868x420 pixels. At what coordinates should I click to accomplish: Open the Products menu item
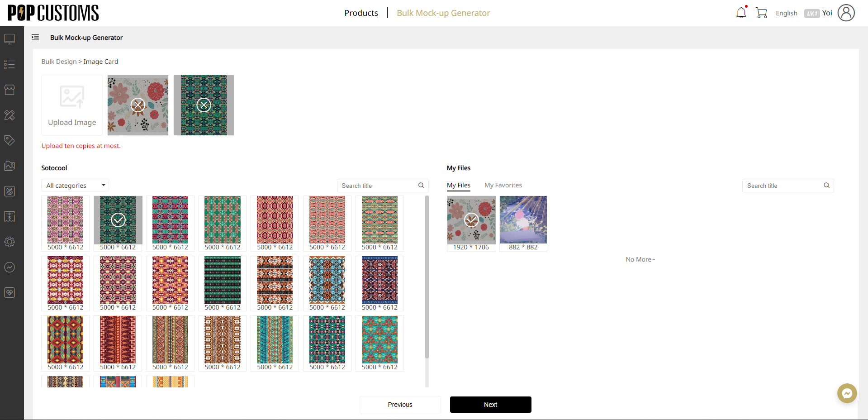tap(361, 13)
